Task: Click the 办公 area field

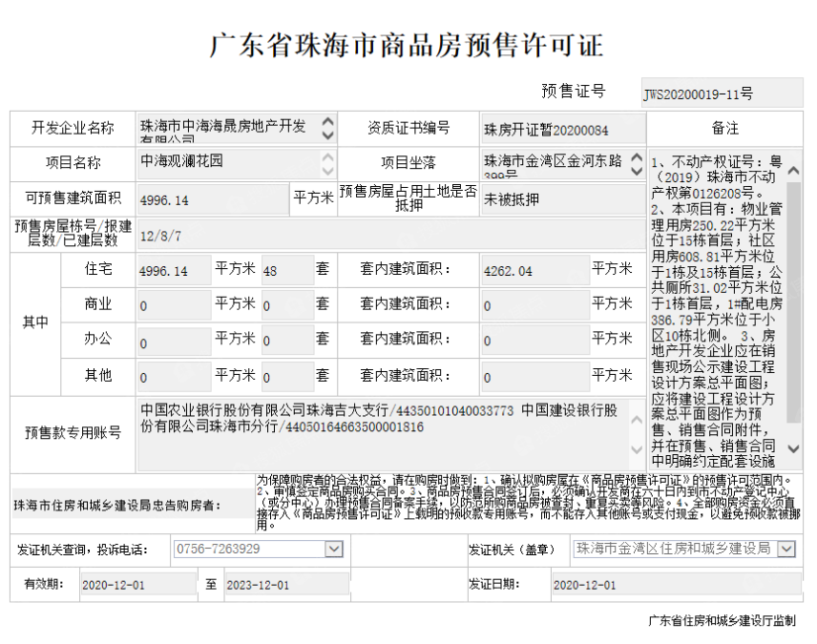Action: point(174,341)
